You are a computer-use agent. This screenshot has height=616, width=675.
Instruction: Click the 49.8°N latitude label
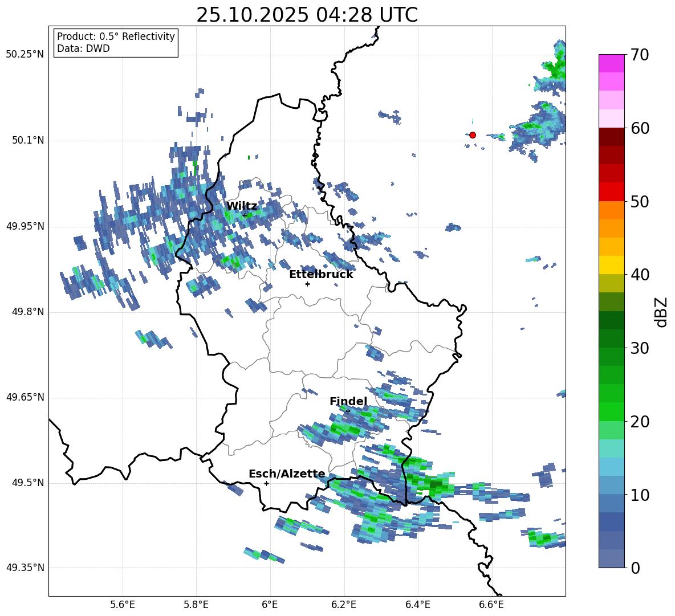pyautogui.click(x=29, y=312)
